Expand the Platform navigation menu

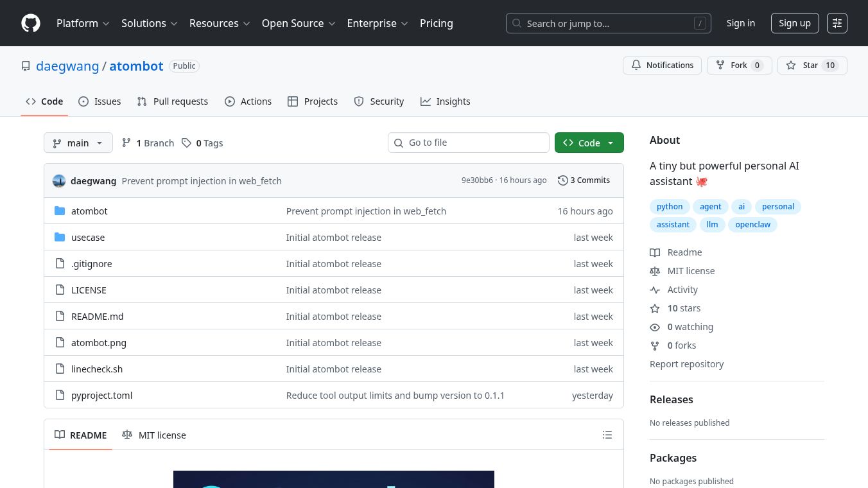tap(83, 23)
